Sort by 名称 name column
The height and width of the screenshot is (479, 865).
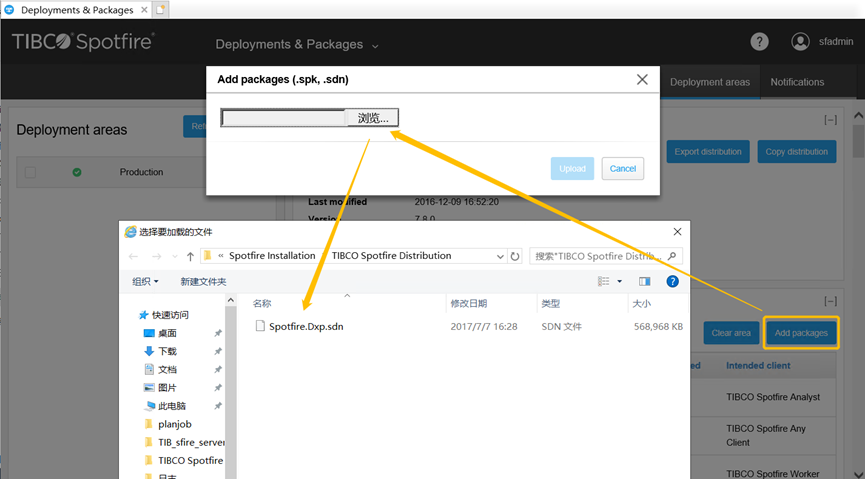coord(262,304)
